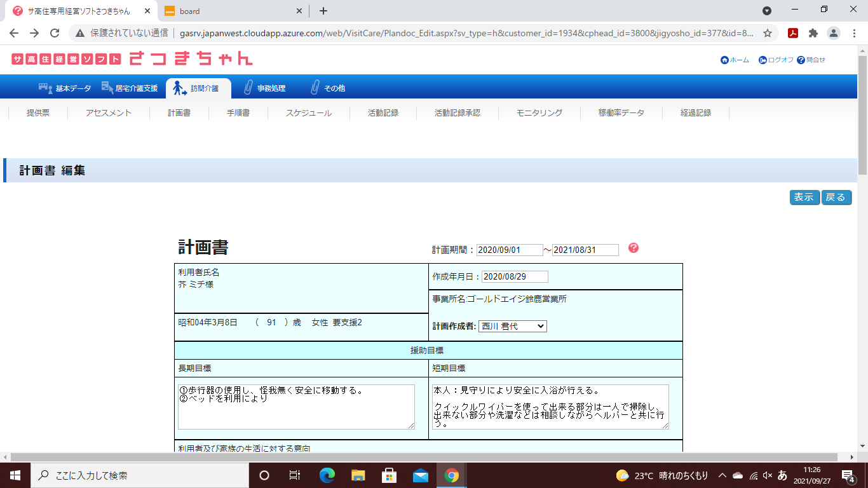Select 基本データ in the navigation bar
The width and height of the screenshot is (868, 488).
[x=65, y=88]
